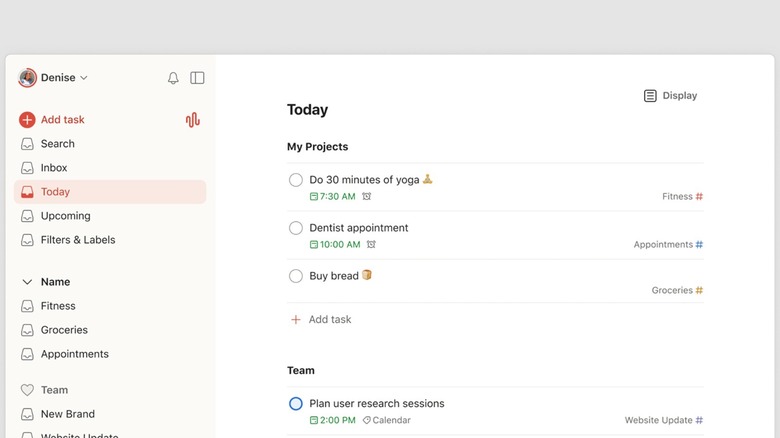Viewport: 780px width, 438px height.
Task: Click the Today page title
Action: pyautogui.click(x=307, y=110)
